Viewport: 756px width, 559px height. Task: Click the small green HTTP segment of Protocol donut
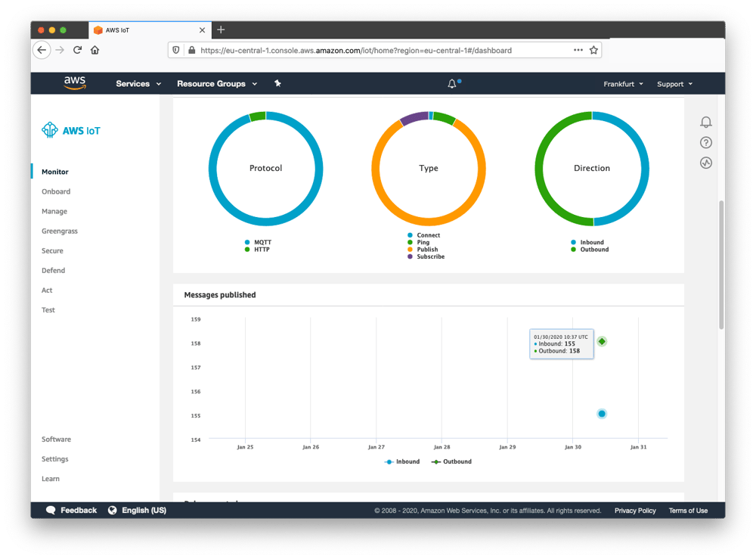point(258,116)
